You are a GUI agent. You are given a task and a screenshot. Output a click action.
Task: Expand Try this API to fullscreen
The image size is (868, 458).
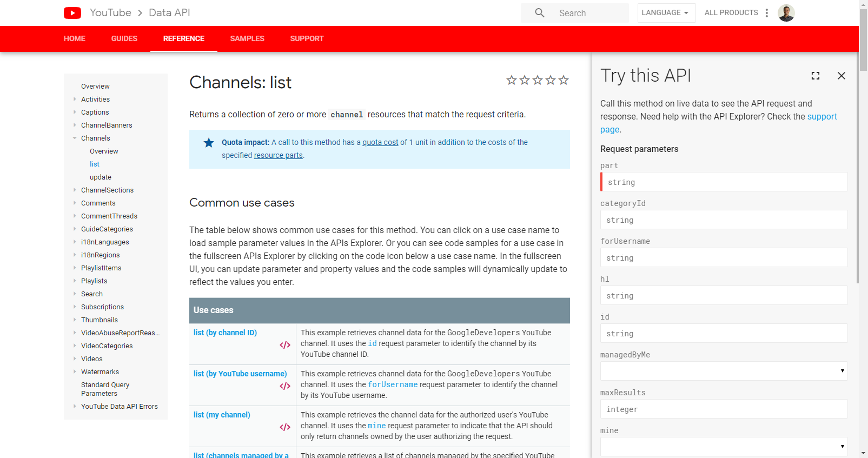[x=816, y=76]
